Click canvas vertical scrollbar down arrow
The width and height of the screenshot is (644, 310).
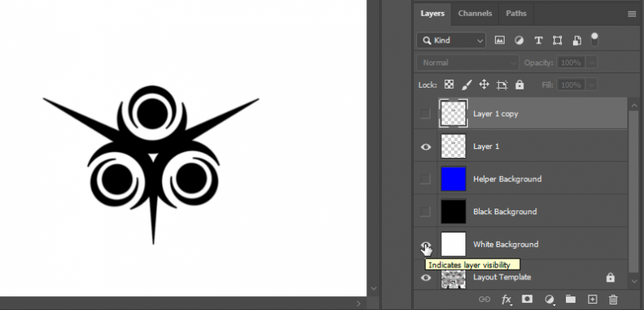[374, 288]
